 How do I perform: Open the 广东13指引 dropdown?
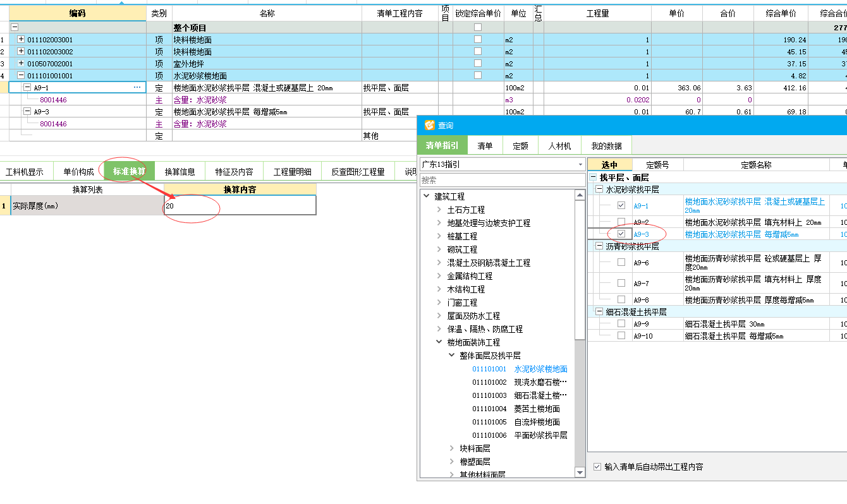[580, 165]
